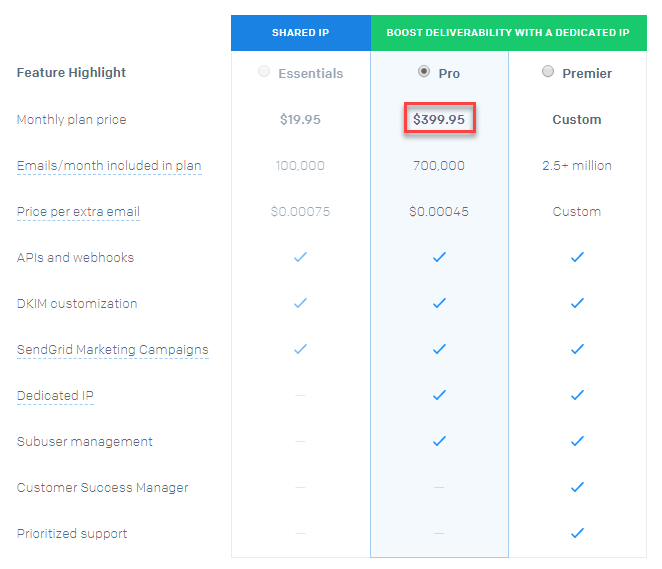
Task: Select the Premier plan radio button
Action: 548,71
